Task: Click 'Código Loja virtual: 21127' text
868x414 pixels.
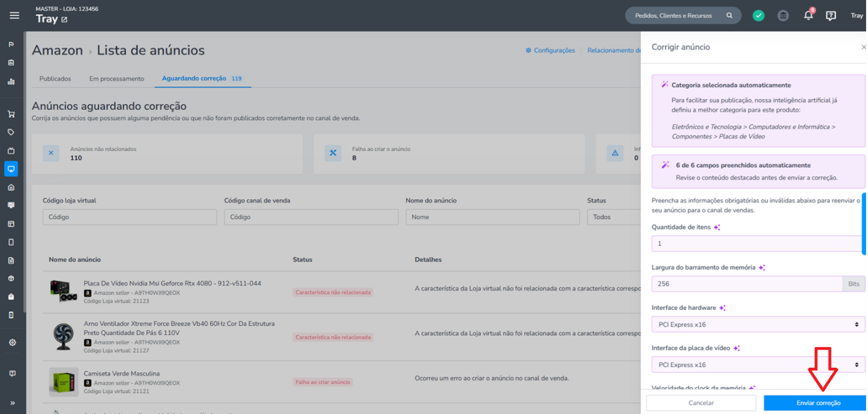Action: 116,350
